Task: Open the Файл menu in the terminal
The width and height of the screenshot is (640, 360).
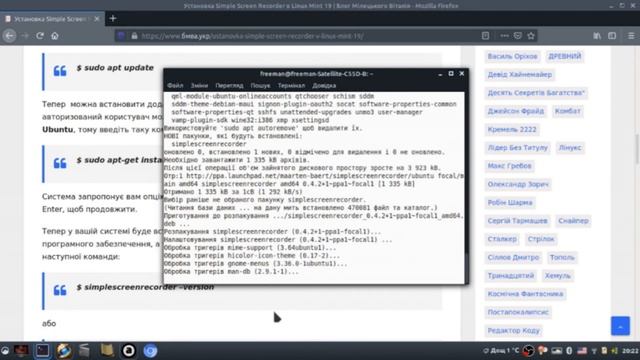Action: click(x=175, y=86)
